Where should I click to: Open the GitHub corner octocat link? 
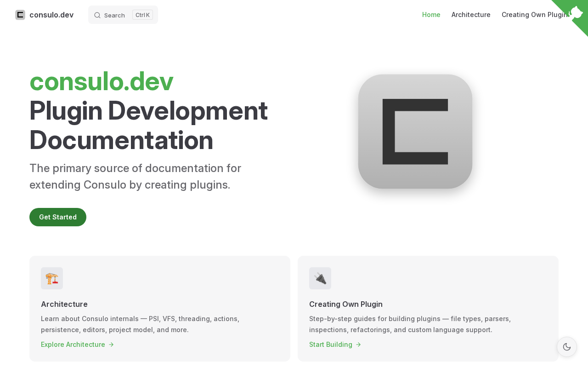pos(576,11)
